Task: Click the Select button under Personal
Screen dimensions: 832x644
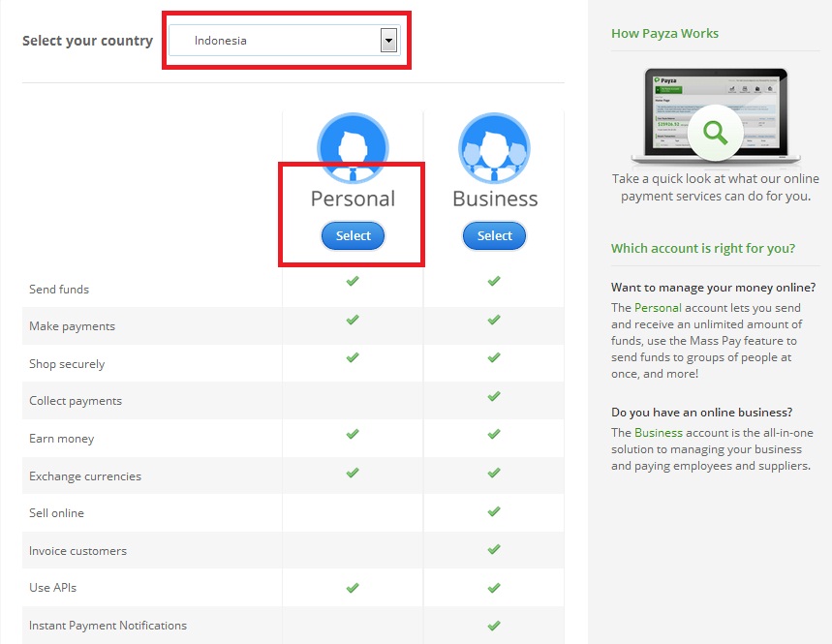Action: [353, 235]
